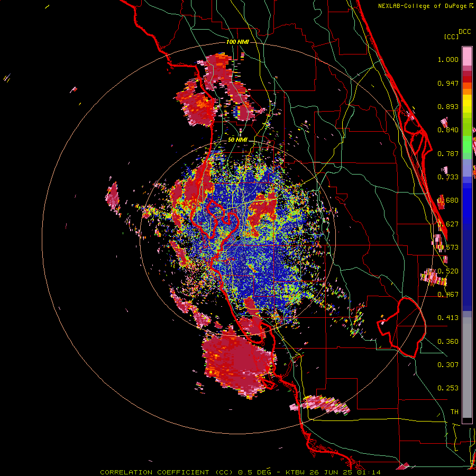Click the 50 NMI range ring label

click(237, 140)
